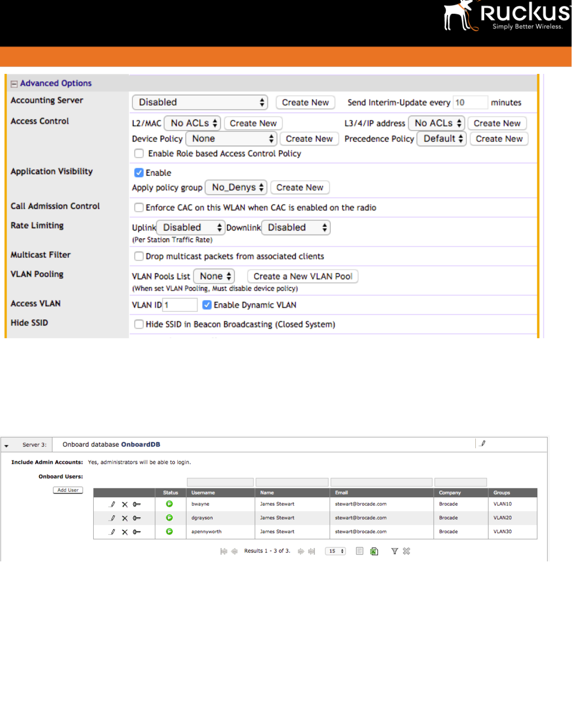
Task: Click Create New next to Device Policy
Action: click(x=309, y=139)
